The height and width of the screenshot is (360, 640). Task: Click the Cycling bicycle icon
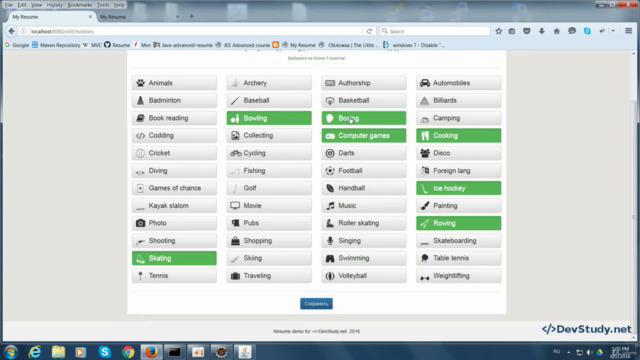pyautogui.click(x=236, y=153)
